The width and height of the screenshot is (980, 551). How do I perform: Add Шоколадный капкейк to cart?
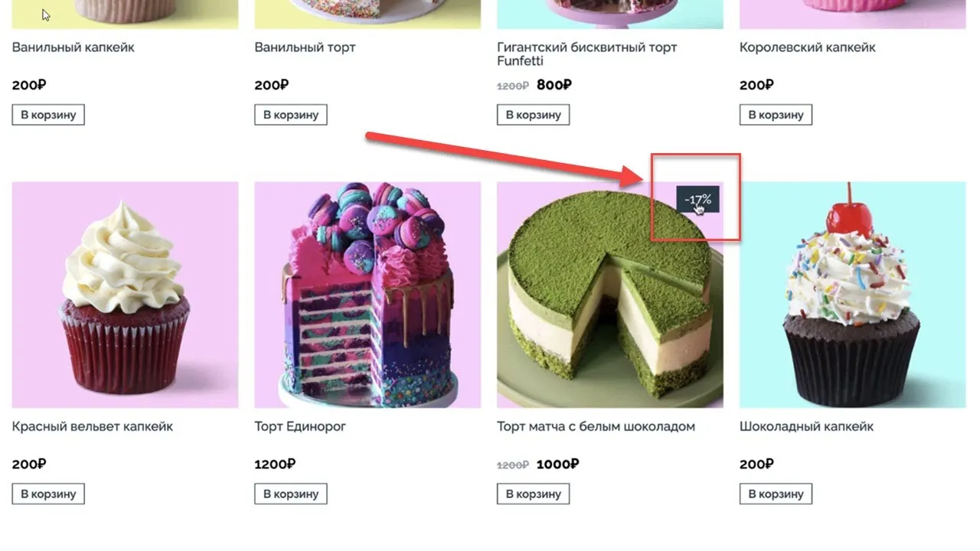[776, 494]
